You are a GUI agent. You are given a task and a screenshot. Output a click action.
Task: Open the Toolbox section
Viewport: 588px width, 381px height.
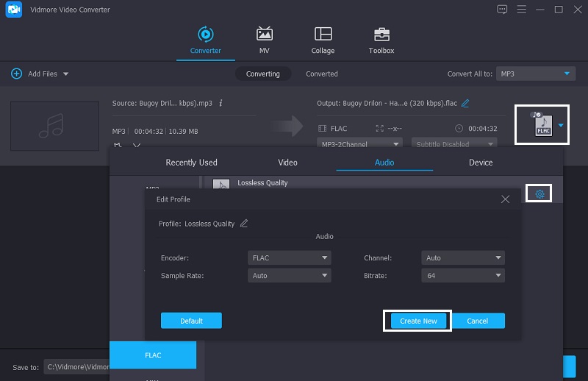381,35
